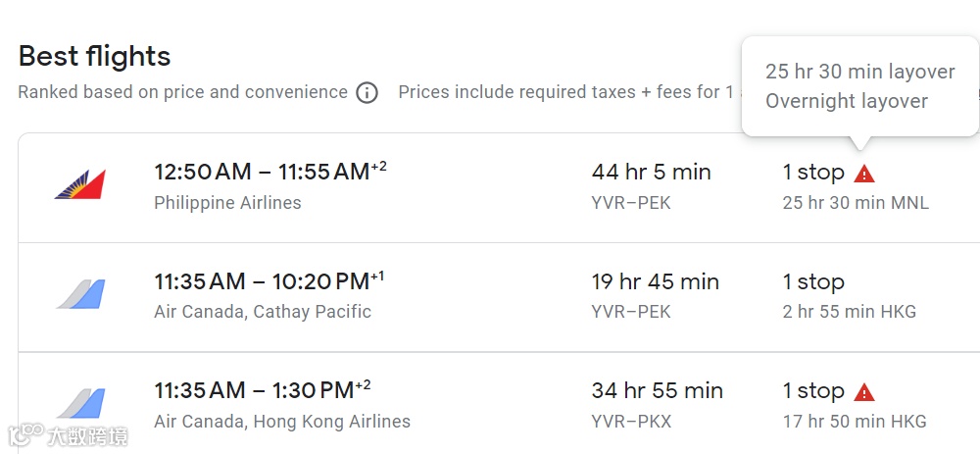Screen dimensions: 980x454
Task: Click the 25 hr 30 min MNL layover text
Action: (855, 203)
